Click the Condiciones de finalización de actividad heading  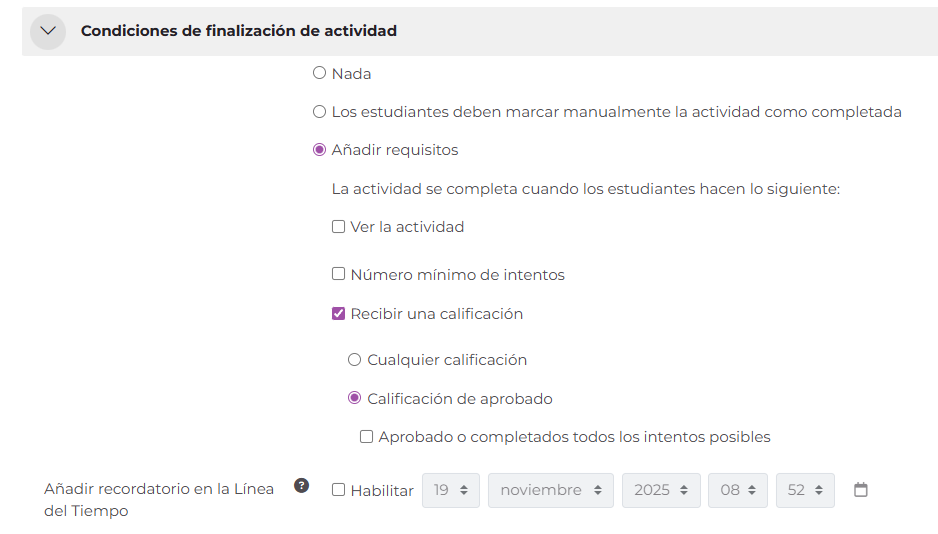pyautogui.click(x=239, y=31)
